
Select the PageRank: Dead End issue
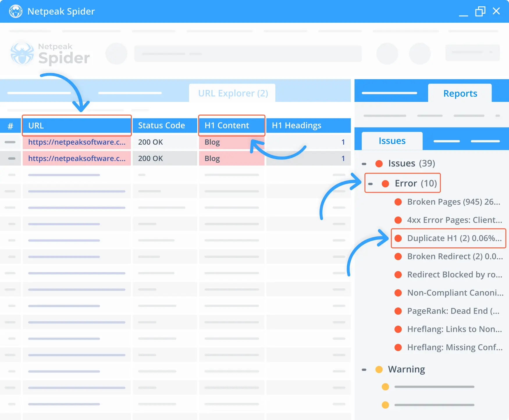[453, 311]
